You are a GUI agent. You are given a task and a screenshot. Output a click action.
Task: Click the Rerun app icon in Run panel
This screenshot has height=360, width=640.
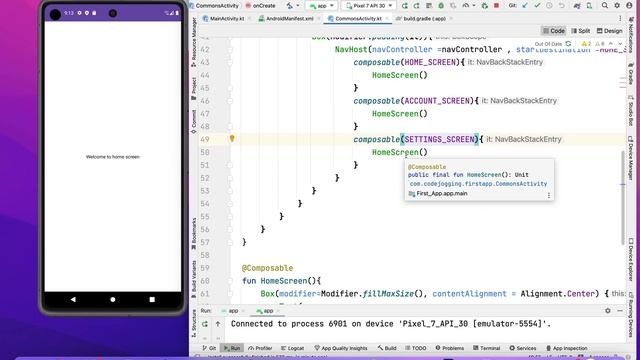tap(205, 324)
